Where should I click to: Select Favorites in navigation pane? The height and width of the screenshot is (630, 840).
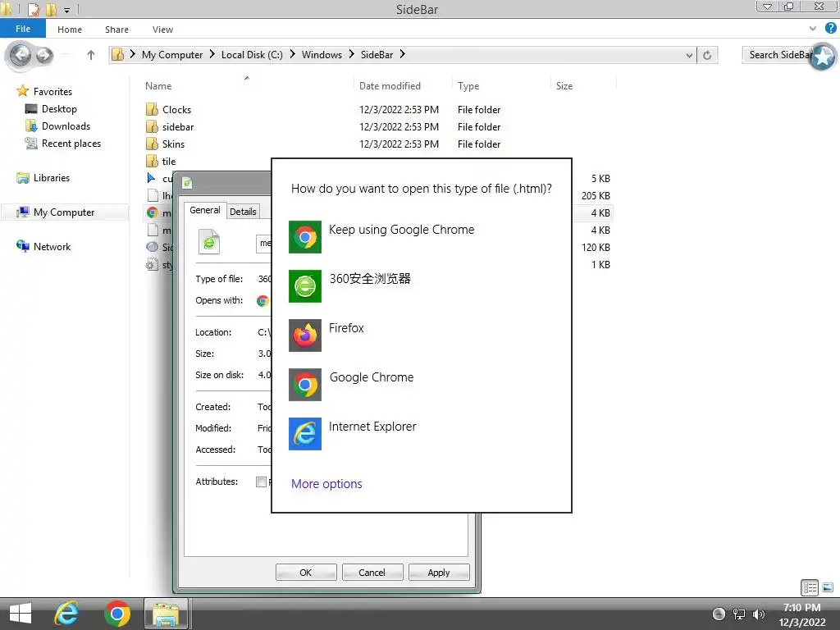pos(52,92)
